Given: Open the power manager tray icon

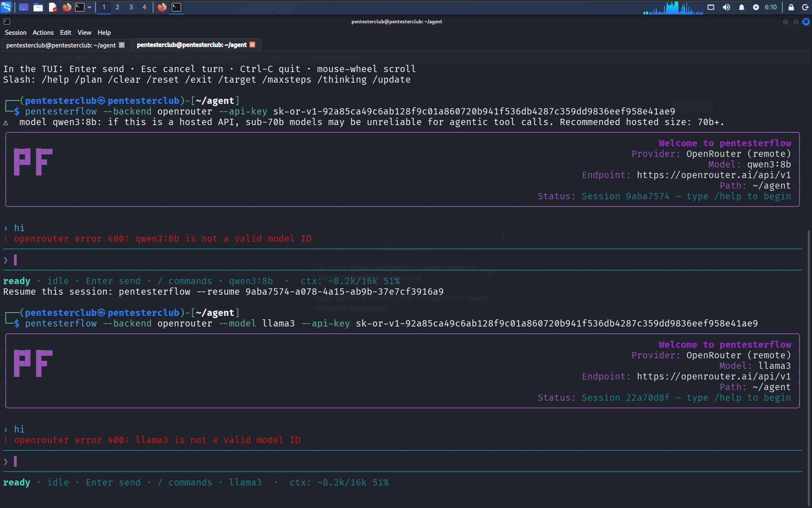Looking at the screenshot, I should click(x=756, y=7).
